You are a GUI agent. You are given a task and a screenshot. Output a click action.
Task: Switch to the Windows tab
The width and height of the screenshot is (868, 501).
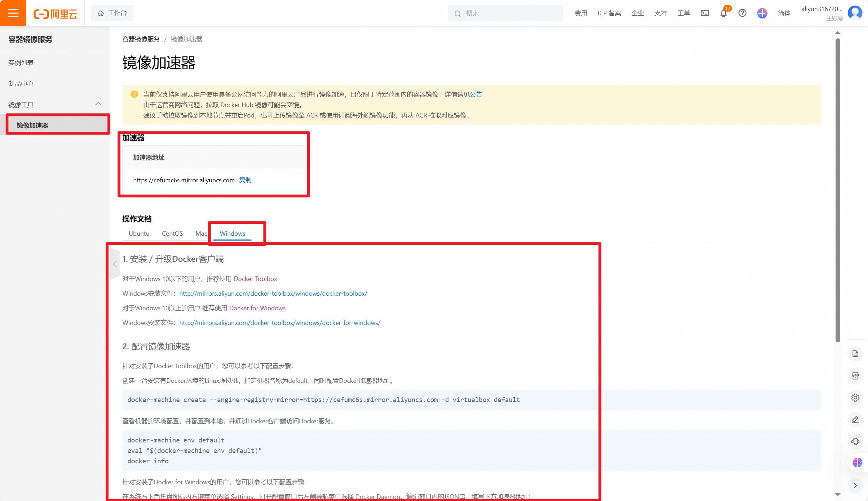point(232,234)
